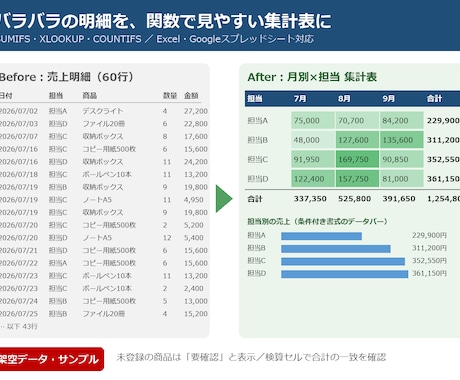
Task: Click the 担当A blue data bar
Action: click(321, 236)
